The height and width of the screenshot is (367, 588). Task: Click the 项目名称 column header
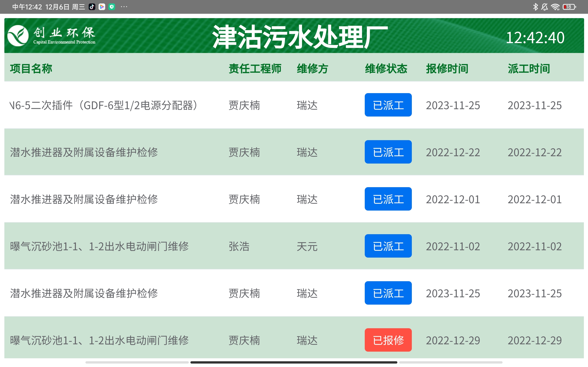[31, 68]
